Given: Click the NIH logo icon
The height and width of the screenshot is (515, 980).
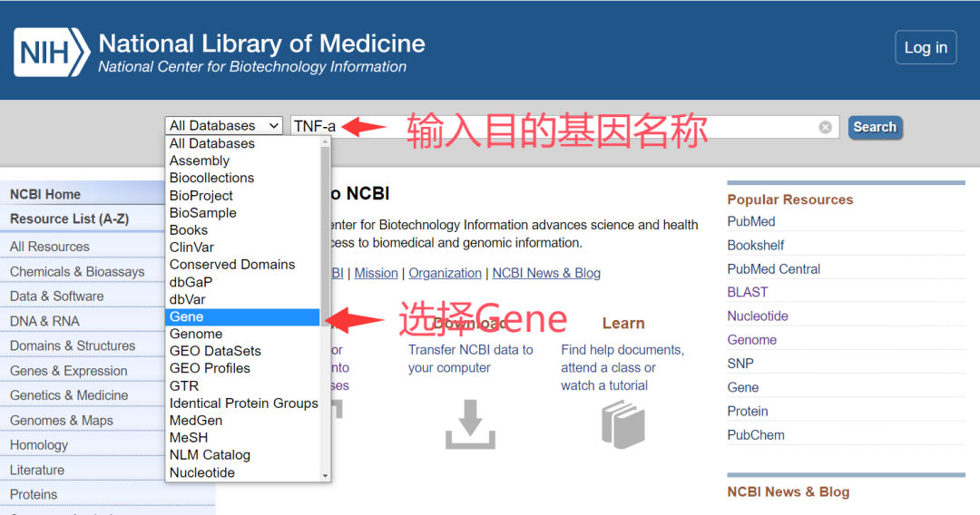Looking at the screenshot, I should (52, 52).
